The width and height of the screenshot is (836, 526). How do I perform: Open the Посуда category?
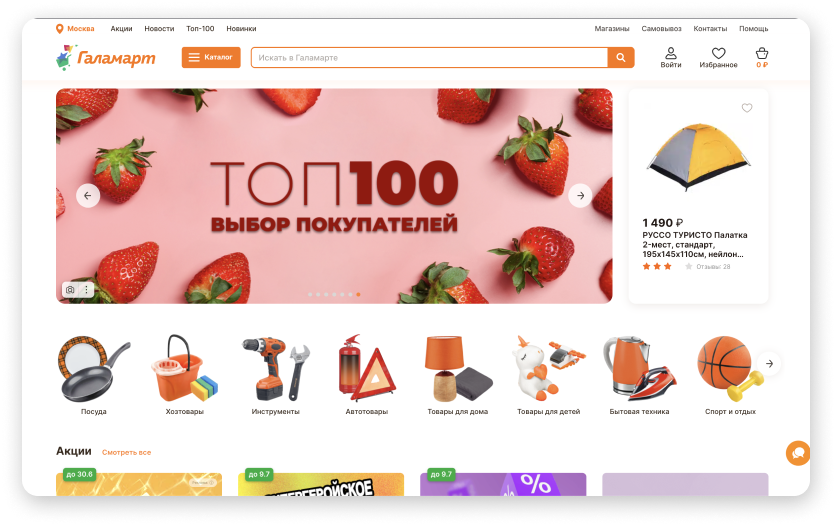[94, 375]
